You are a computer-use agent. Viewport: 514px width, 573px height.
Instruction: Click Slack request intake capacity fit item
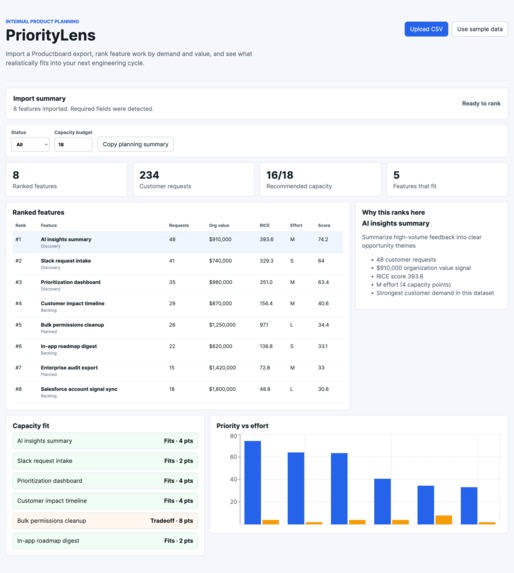coord(105,461)
